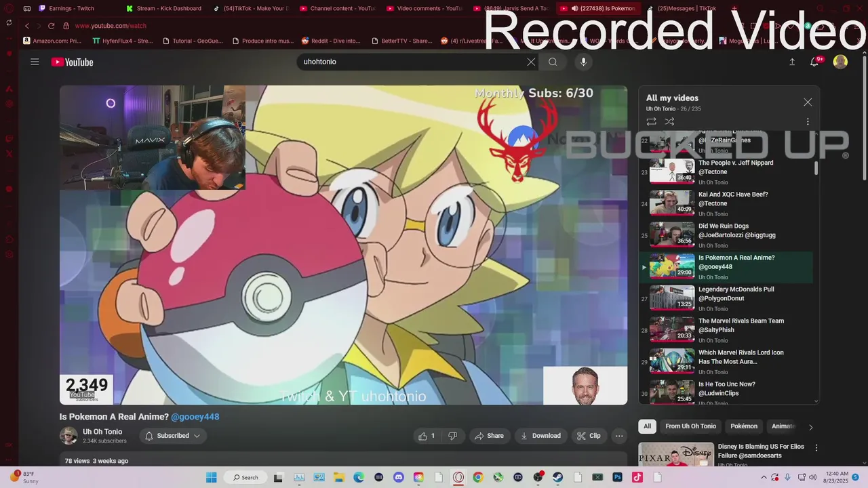Open taskbar Search box
The image size is (868, 488).
pos(245,477)
